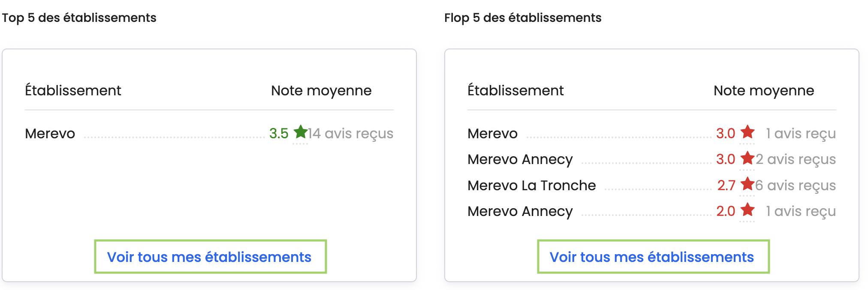The height and width of the screenshot is (304, 868).
Task: Click 'Top 5 des établissements' heading
Action: click(x=79, y=18)
